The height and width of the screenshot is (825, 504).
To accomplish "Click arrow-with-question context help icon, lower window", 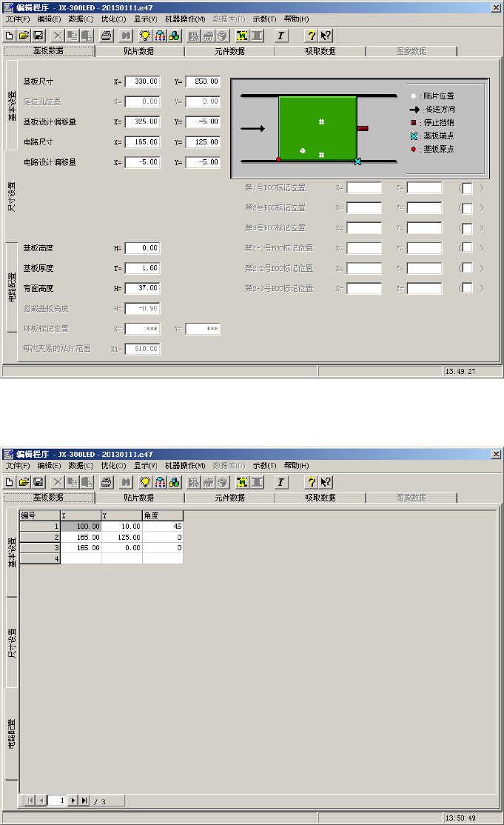I will (326, 482).
